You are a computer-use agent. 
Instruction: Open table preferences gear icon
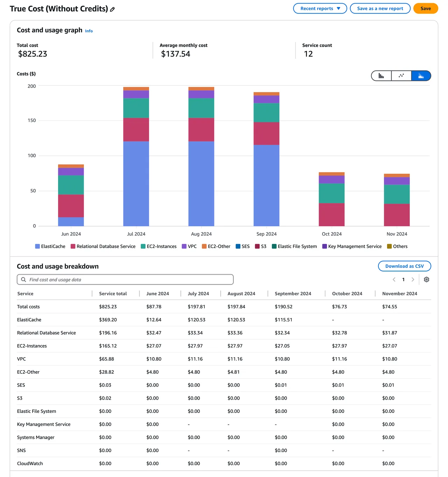click(427, 279)
